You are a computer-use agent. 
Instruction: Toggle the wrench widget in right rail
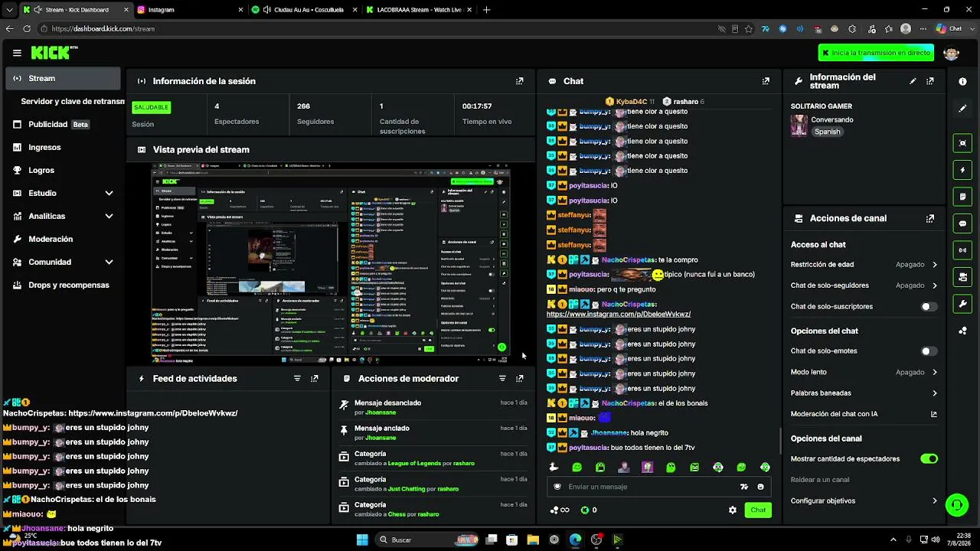[962, 304]
